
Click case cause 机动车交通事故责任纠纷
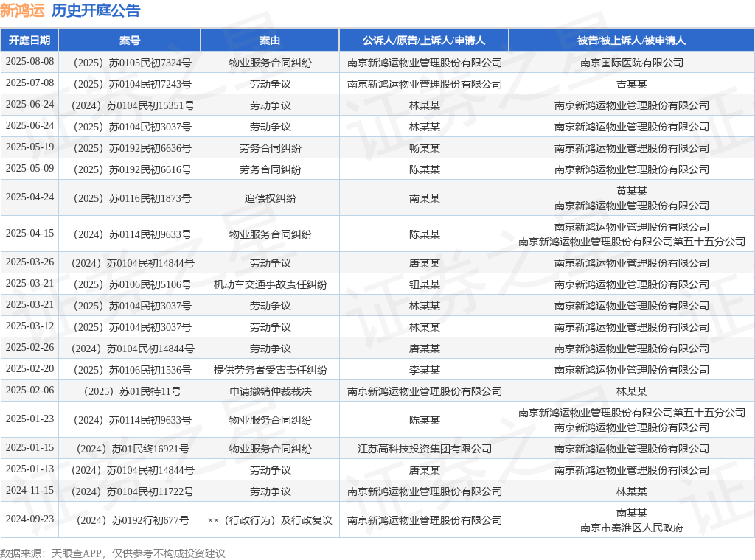270,285
